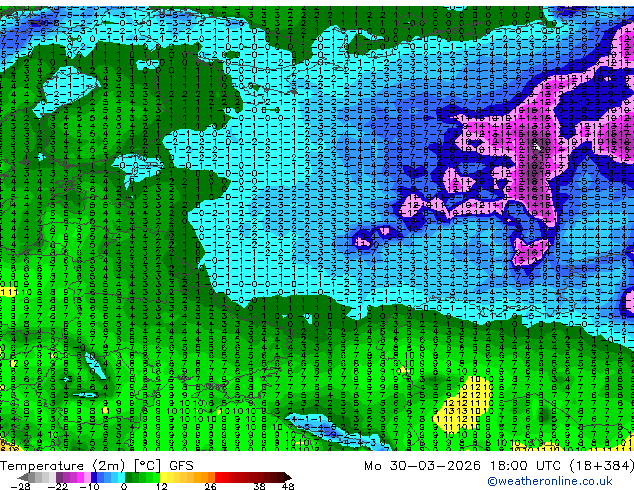The height and width of the screenshot is (490, 634).
Task: Click the grey left arrow end of legend
Action: (x=23, y=477)
